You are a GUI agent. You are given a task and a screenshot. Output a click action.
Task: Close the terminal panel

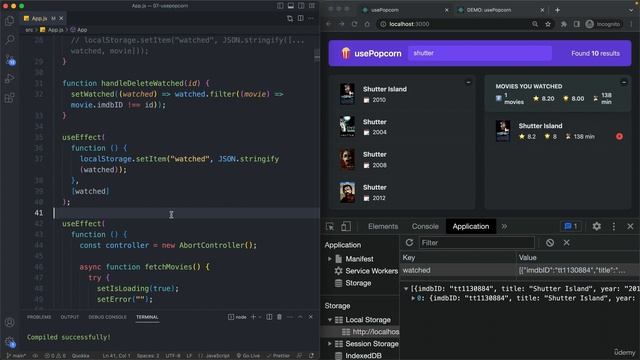[x=311, y=317]
